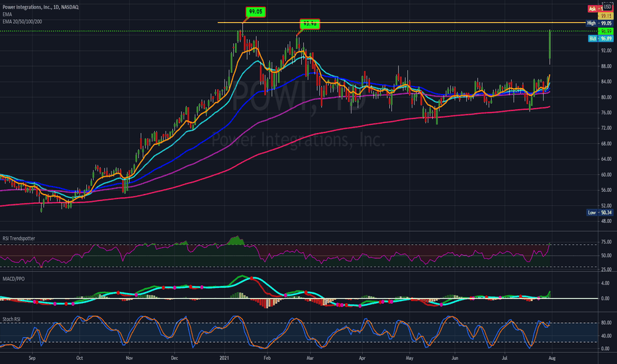Click the green 96.99 last price label
Viewport: 617px width, 364px height.
[605, 31]
